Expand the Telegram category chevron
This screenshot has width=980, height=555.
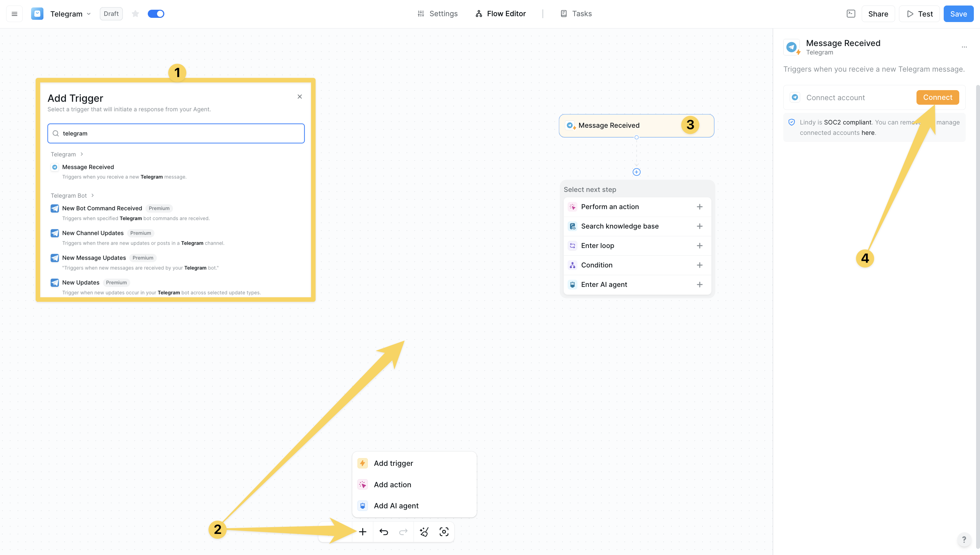click(x=82, y=154)
